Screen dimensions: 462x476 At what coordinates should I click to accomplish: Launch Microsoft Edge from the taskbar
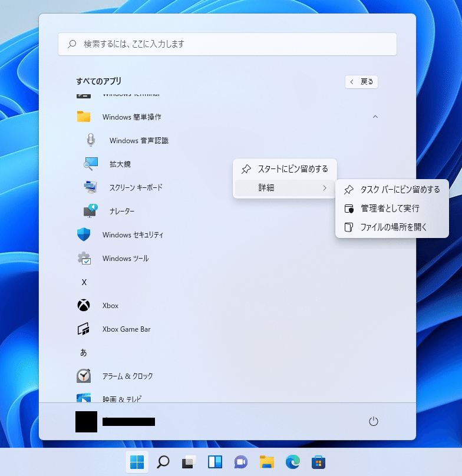pos(293,462)
